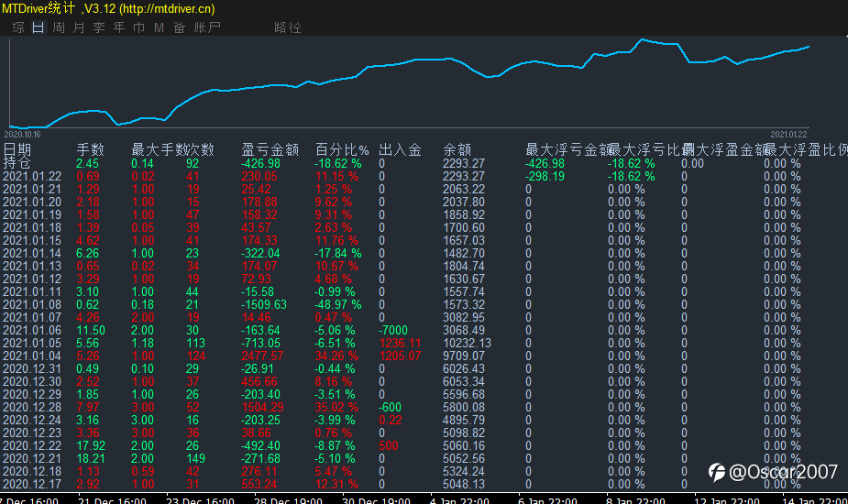Click the 10232.13 balance value
Viewport: 848px width, 504px height.
click(x=467, y=344)
